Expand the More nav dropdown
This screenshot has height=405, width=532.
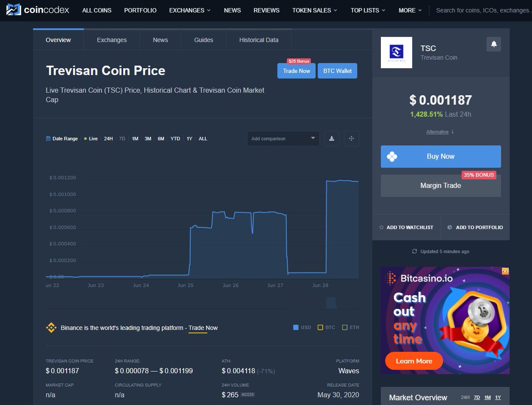[x=410, y=10]
